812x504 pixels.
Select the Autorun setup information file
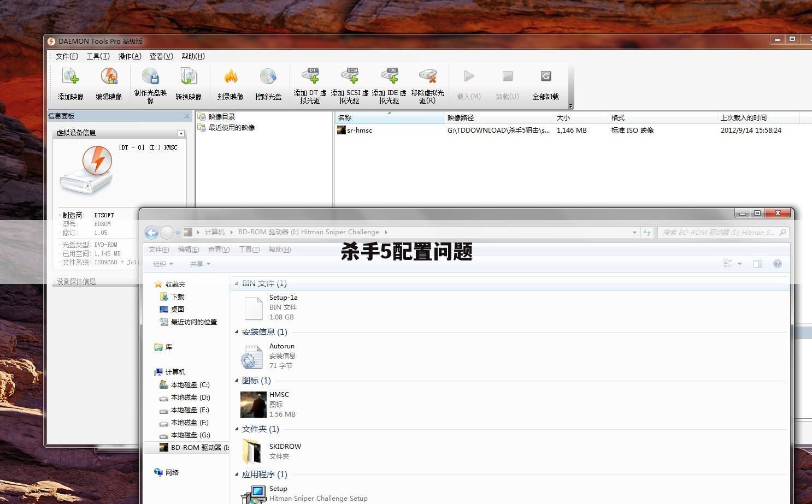(268, 356)
